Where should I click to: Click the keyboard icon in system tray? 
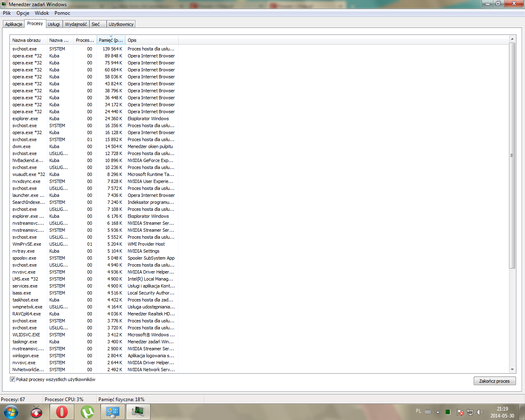click(x=428, y=412)
